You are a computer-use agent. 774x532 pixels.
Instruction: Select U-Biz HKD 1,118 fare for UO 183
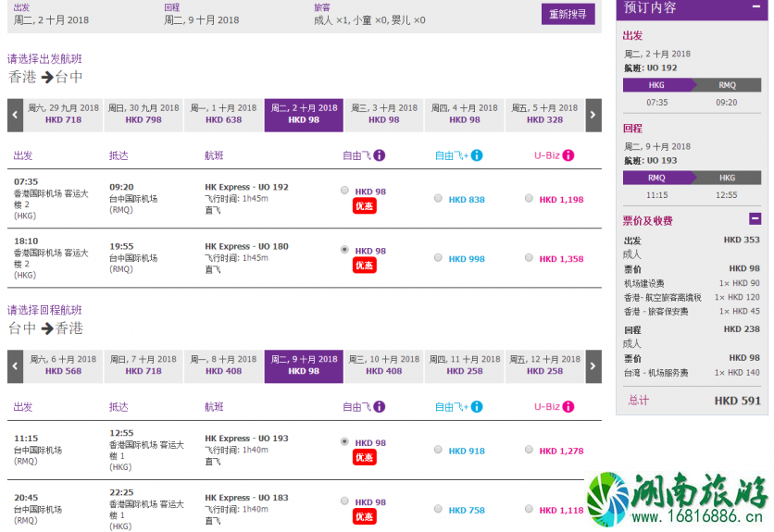coord(529,509)
